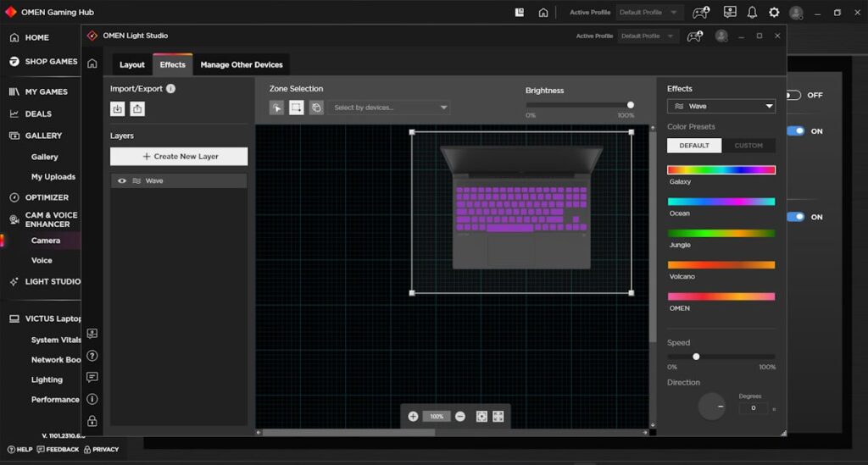Click the Gaming Hub controller icon in title bar
Screen dimensions: 868x465
[701, 12]
